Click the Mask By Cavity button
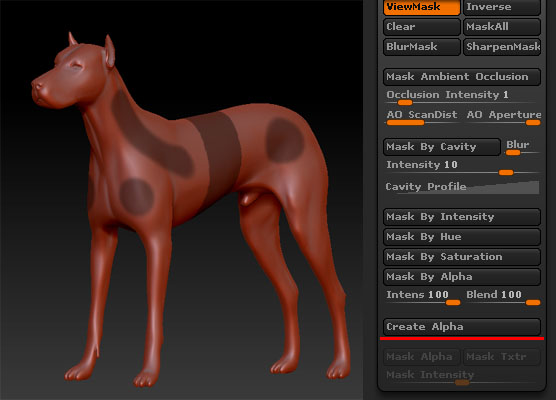 point(442,147)
